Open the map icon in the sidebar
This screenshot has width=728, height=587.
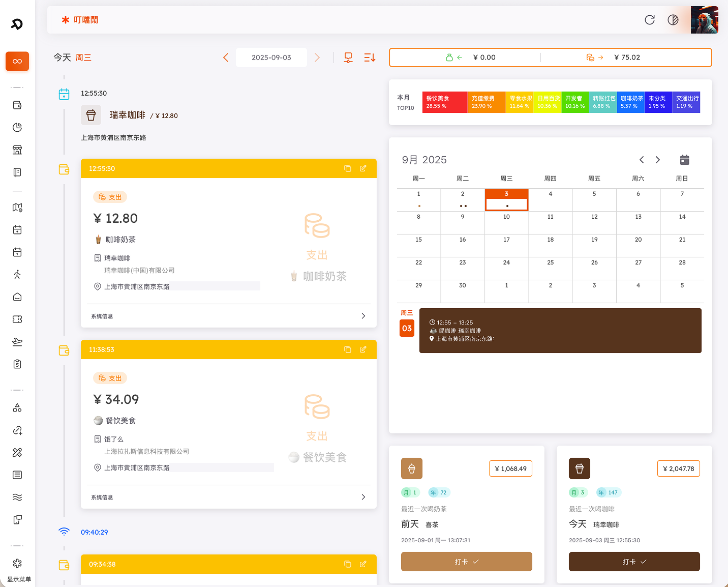point(17,208)
